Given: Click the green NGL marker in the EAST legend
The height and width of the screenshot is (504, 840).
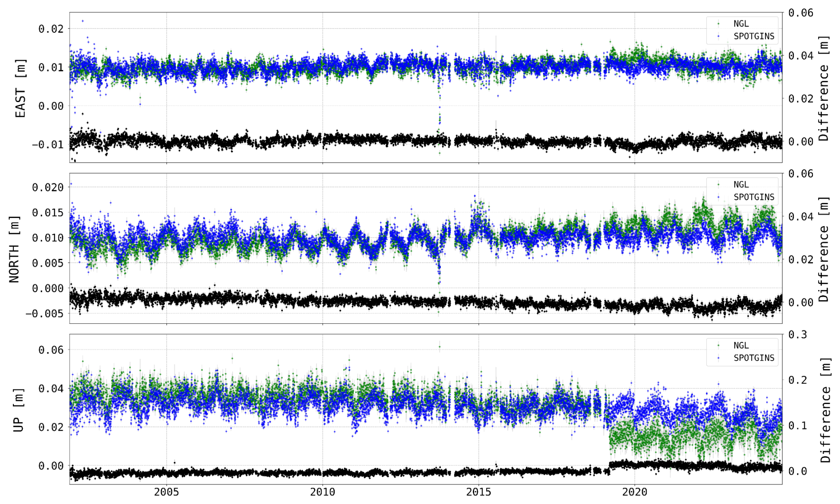Looking at the screenshot, I should [719, 24].
